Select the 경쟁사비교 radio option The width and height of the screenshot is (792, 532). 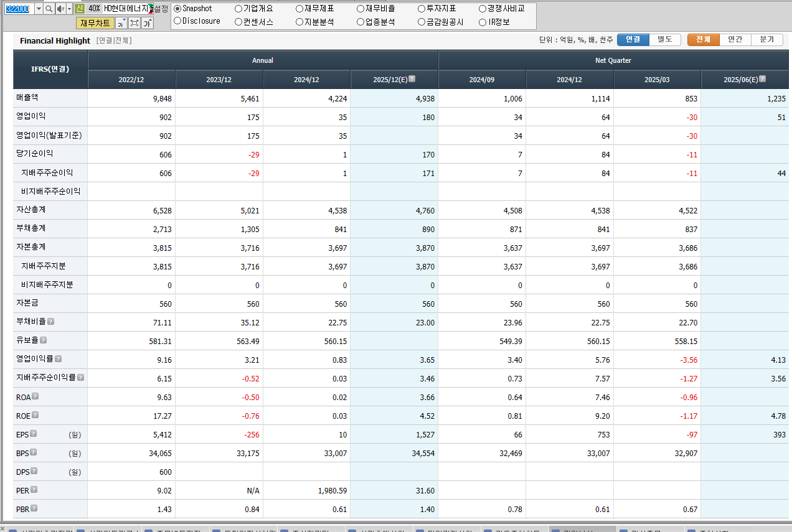(x=483, y=9)
